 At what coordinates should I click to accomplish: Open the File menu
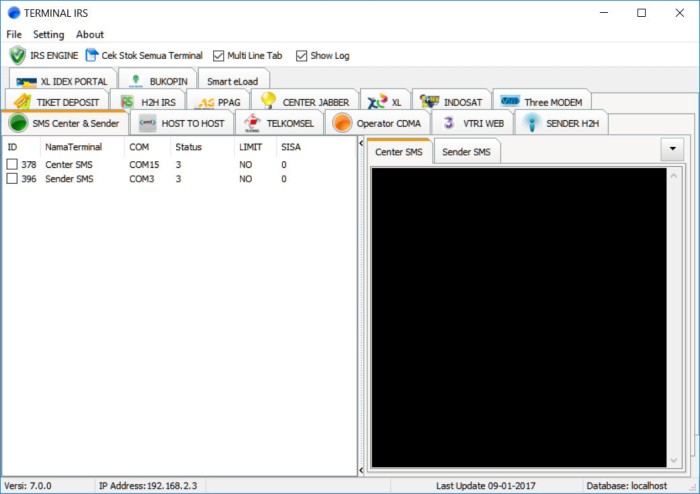click(x=14, y=34)
